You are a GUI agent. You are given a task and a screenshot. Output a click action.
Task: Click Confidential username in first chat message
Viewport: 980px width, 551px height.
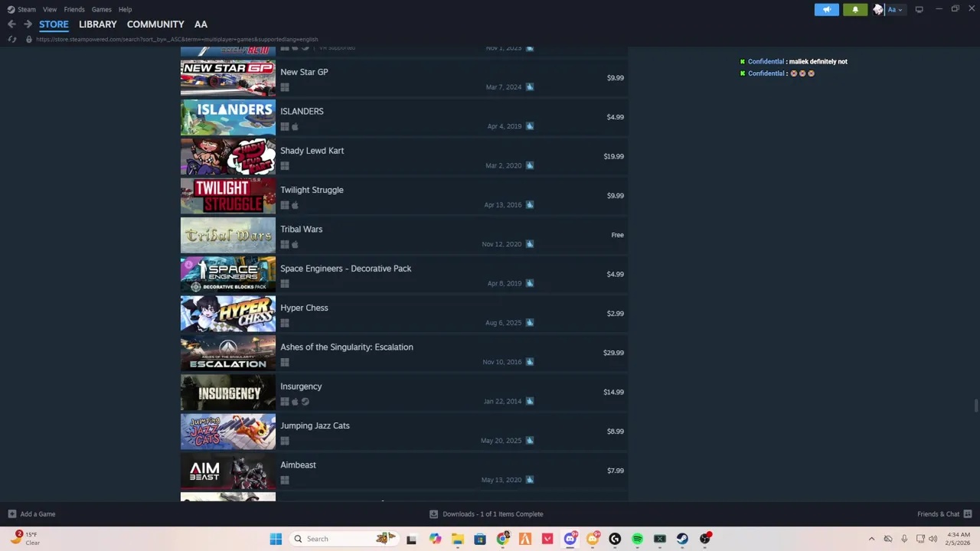[766, 61]
